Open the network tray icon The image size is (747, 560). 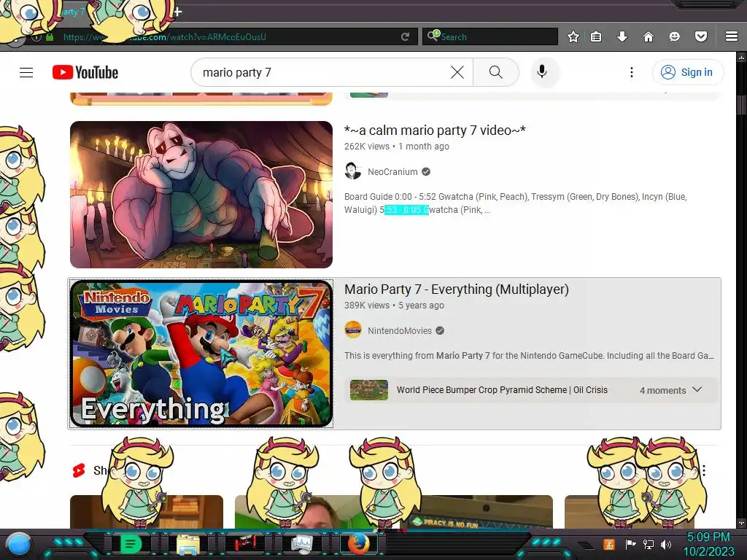pos(649,544)
